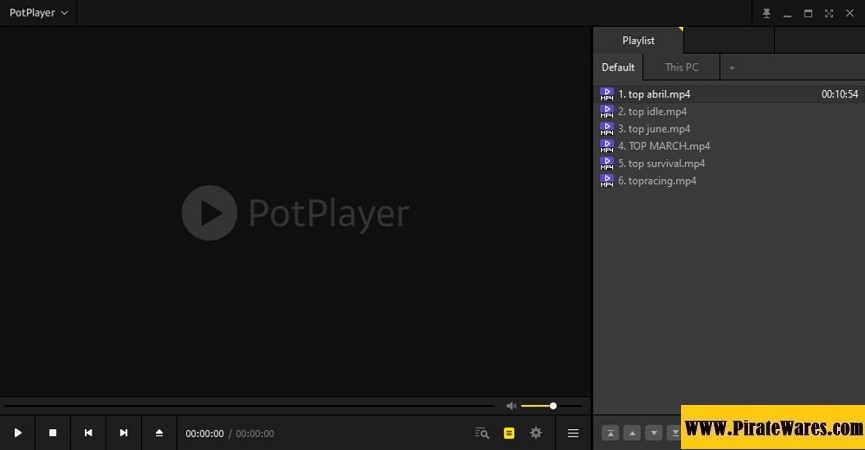865x450 pixels.
Task: Enter fullscreen with the expand arrows icon
Action: pyautogui.click(x=829, y=13)
